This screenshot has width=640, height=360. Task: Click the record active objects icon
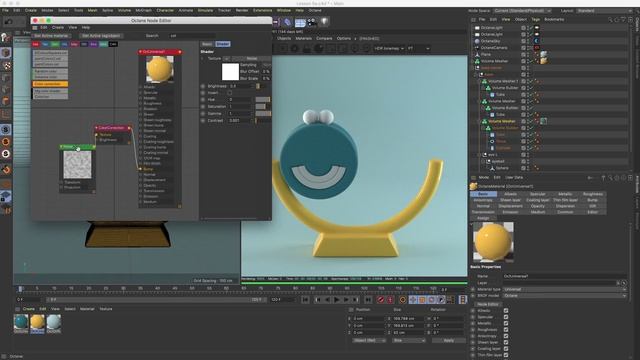(x=380, y=300)
